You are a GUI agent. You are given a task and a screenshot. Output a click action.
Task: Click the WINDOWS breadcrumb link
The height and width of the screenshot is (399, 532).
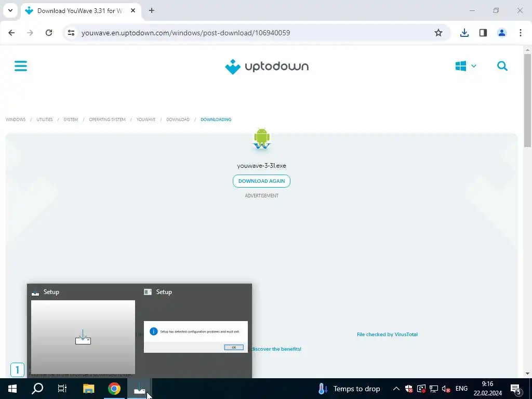16,119
